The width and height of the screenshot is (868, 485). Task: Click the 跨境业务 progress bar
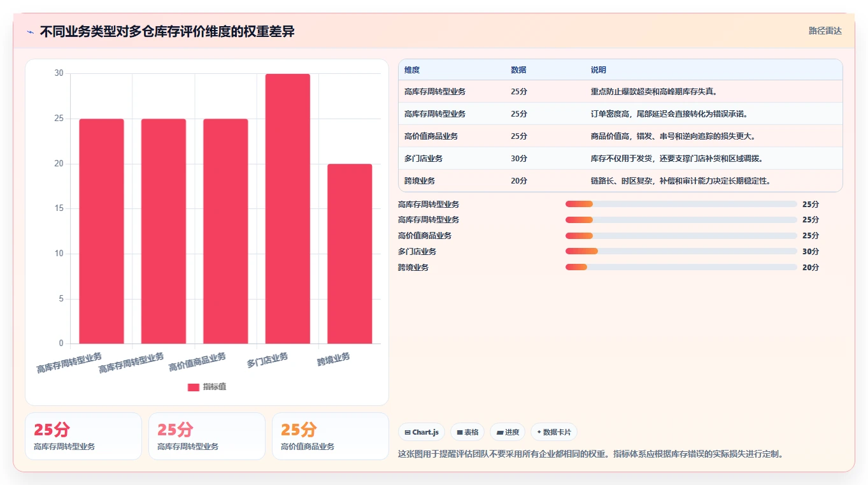681,267
